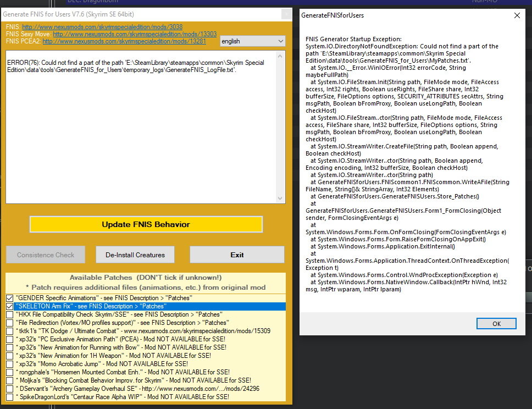
Task: Tick the SpikeDragonLord's Centaur Race Alpha WIP checkbox
Action: [9, 397]
